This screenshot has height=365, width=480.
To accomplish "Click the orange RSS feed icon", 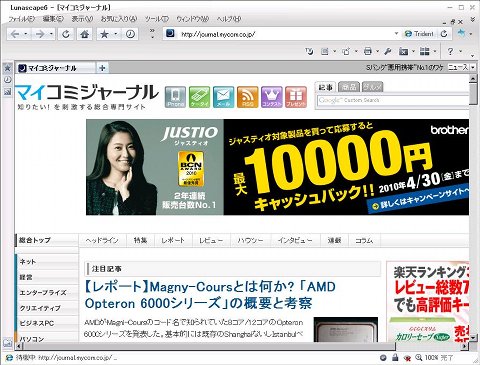I will click(x=248, y=97).
